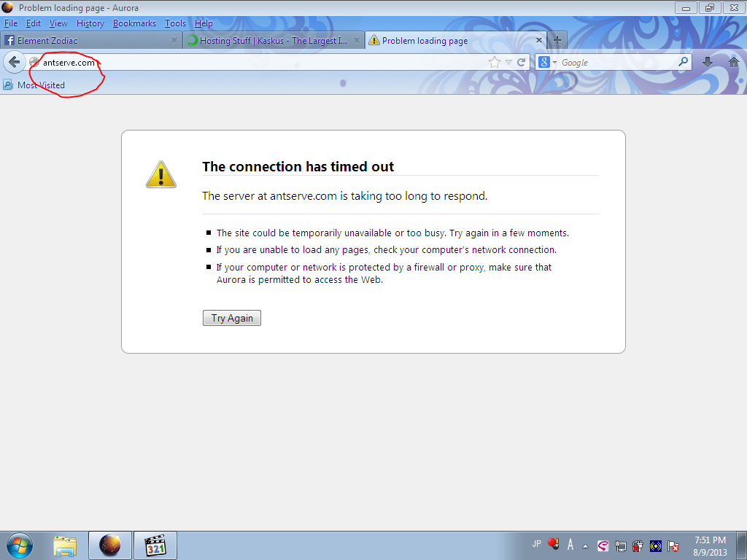
Task: Open the Most Visited bookmarks folder
Action: tap(34, 85)
